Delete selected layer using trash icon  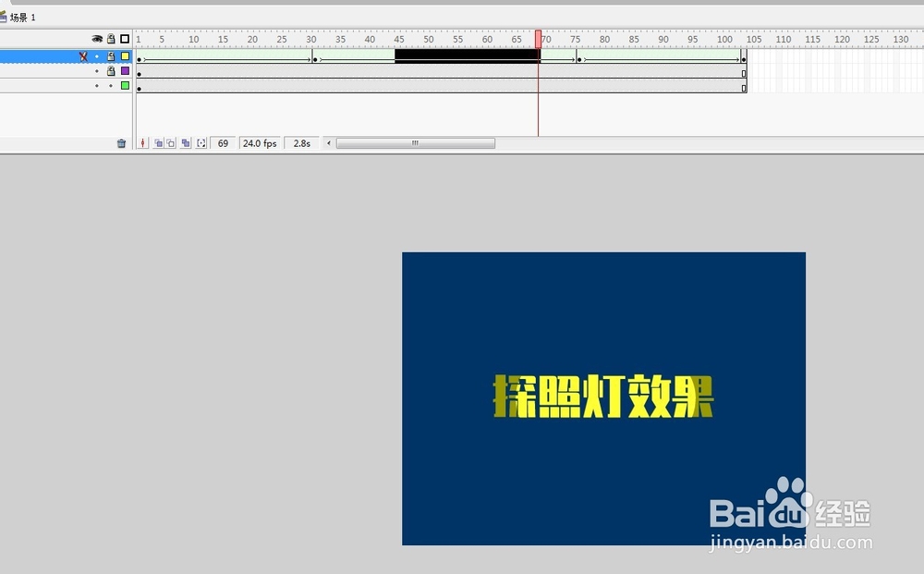120,142
